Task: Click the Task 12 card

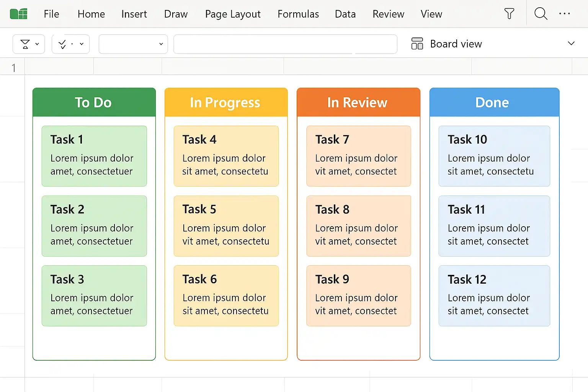Action: tap(494, 296)
